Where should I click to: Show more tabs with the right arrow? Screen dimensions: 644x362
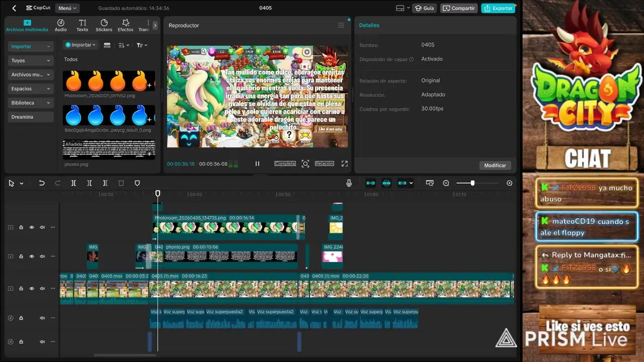click(x=155, y=25)
